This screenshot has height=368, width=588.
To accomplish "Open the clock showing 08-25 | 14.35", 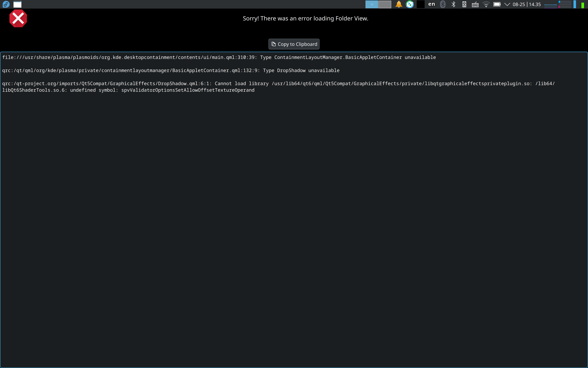I will tap(527, 4).
